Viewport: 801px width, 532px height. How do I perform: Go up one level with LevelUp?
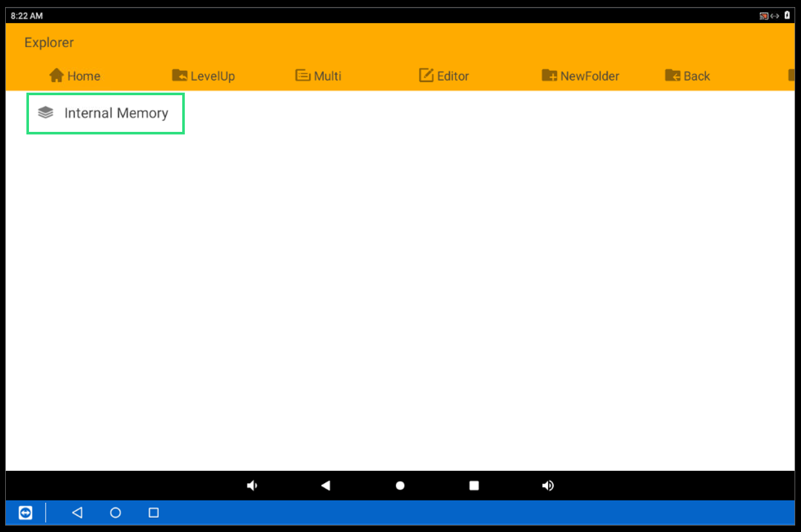tap(203, 76)
